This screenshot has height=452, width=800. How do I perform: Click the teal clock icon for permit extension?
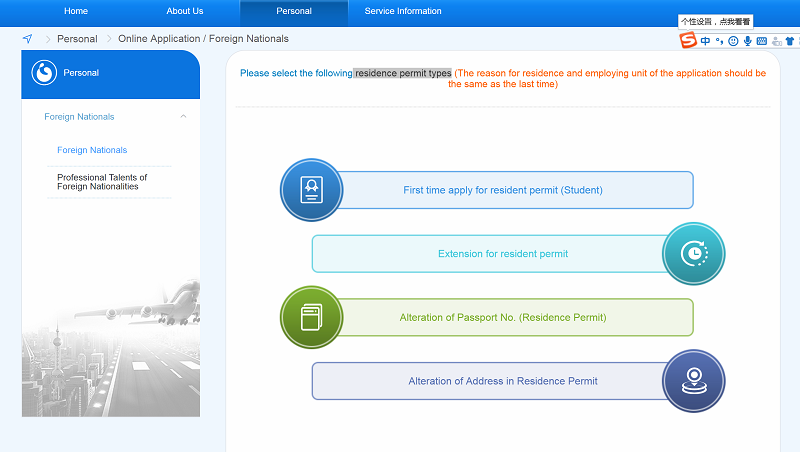coord(693,254)
